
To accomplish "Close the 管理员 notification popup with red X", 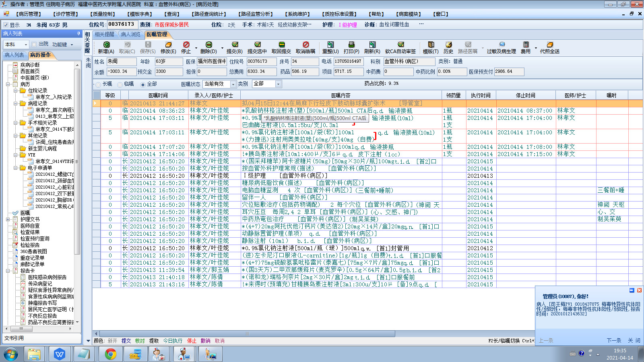I will coord(639,290).
